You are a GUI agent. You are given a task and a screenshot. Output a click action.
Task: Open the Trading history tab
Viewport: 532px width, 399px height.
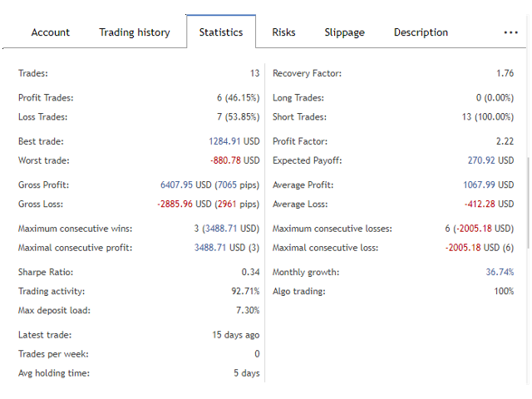(135, 32)
